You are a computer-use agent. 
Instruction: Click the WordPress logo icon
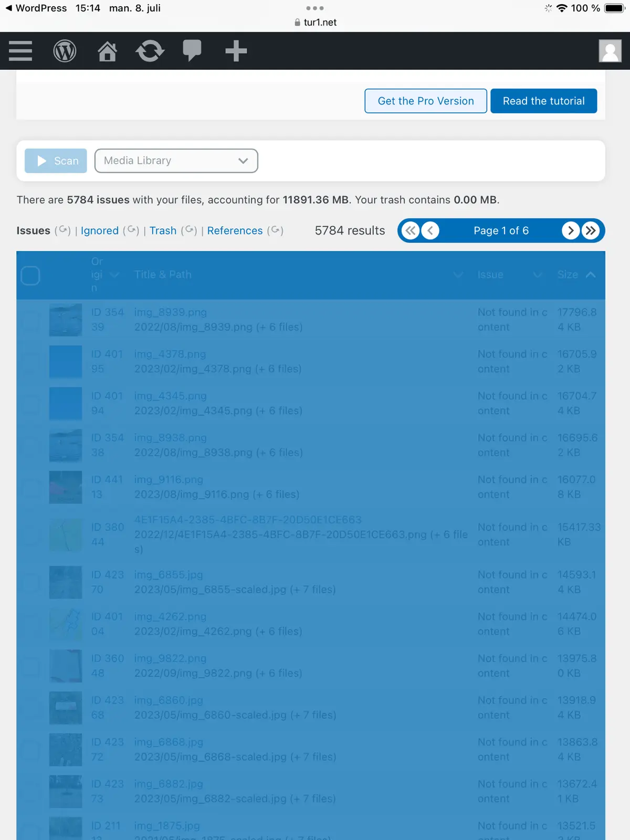65,51
